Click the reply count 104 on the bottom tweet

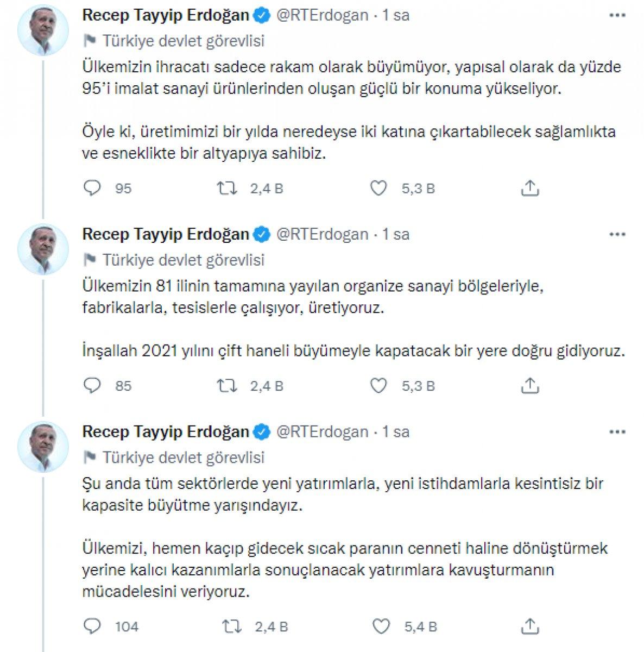(125, 626)
